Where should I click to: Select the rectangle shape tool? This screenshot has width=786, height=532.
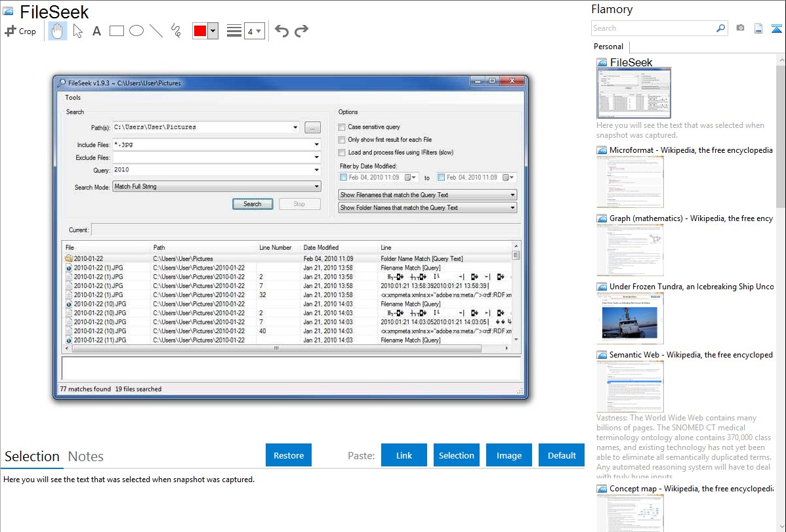[117, 31]
